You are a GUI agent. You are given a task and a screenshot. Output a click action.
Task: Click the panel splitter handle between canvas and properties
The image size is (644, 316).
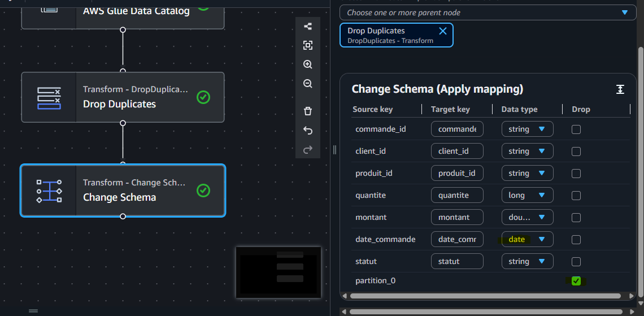coord(335,150)
